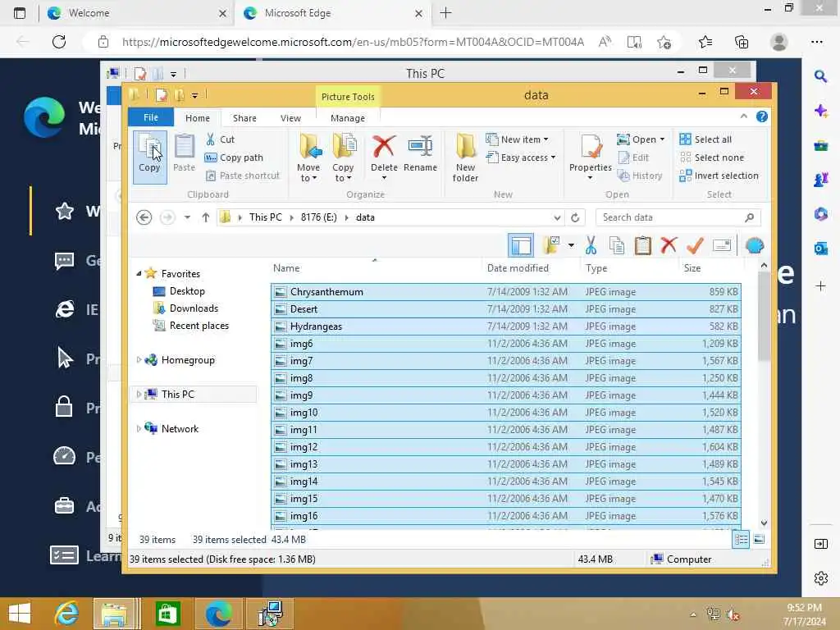Click 8176 (E:) in the address breadcrumb
Screen dimensions: 840x630
pos(319,217)
